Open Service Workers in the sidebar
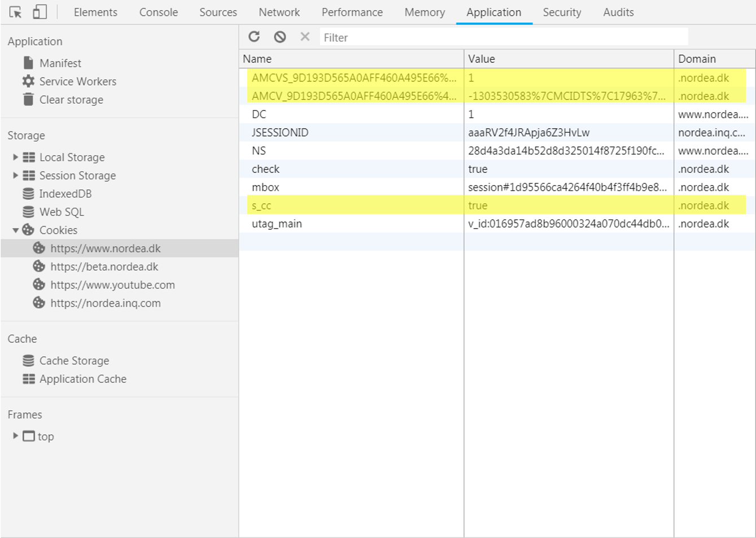The width and height of the screenshot is (756, 538). pos(78,81)
